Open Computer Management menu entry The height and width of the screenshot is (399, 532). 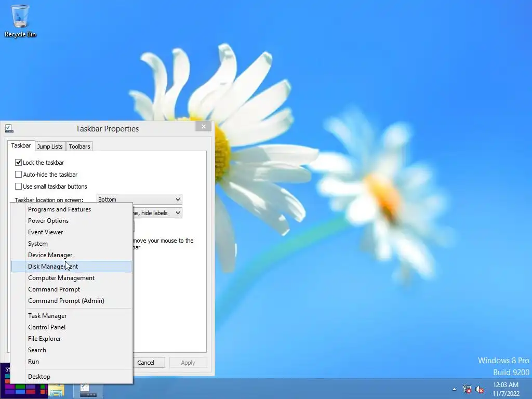pos(71,278)
